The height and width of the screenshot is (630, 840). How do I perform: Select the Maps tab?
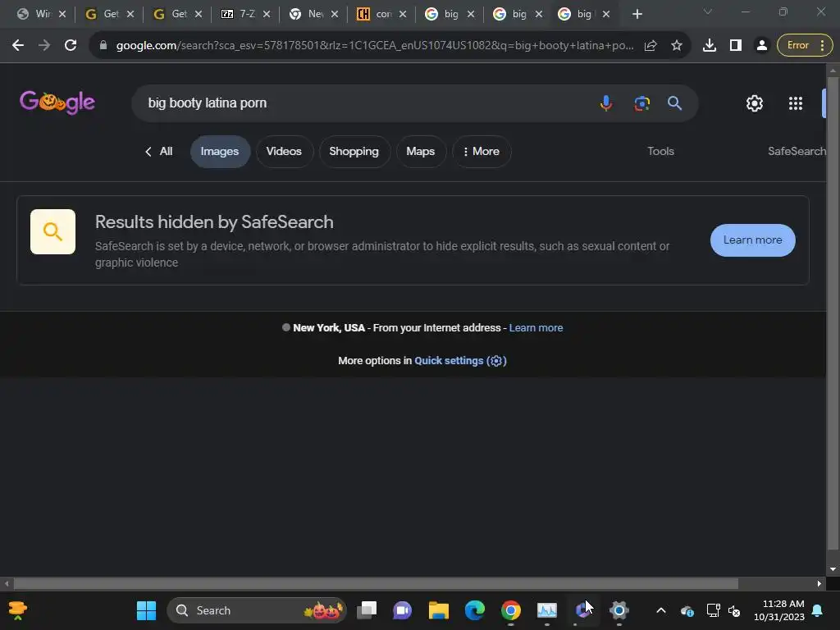coord(421,152)
